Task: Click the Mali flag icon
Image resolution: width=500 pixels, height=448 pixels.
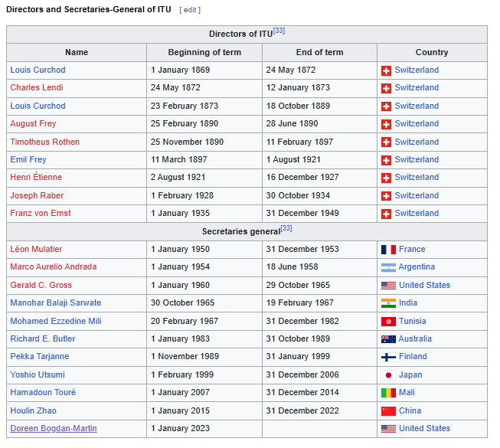Action: pos(388,393)
